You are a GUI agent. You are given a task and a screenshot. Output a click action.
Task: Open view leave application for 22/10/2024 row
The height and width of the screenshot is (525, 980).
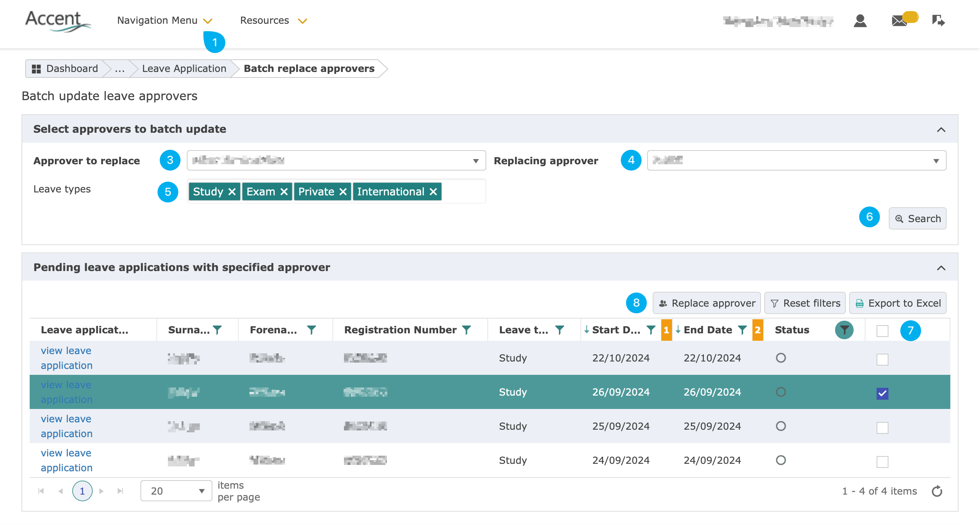(x=67, y=358)
